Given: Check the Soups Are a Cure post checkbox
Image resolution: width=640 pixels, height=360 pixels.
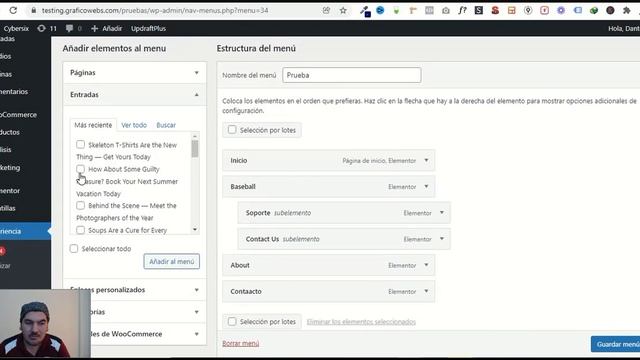Looking at the screenshot, I should pyautogui.click(x=80, y=230).
